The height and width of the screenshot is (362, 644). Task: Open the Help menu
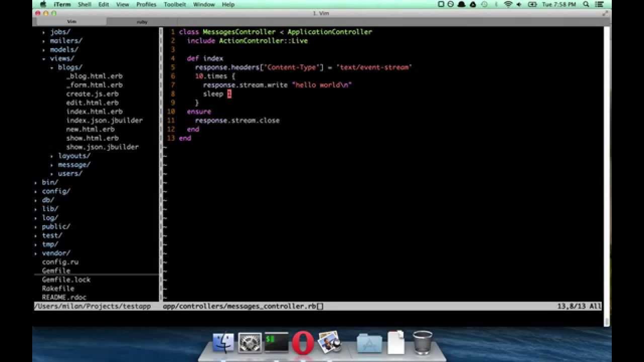tap(228, 5)
